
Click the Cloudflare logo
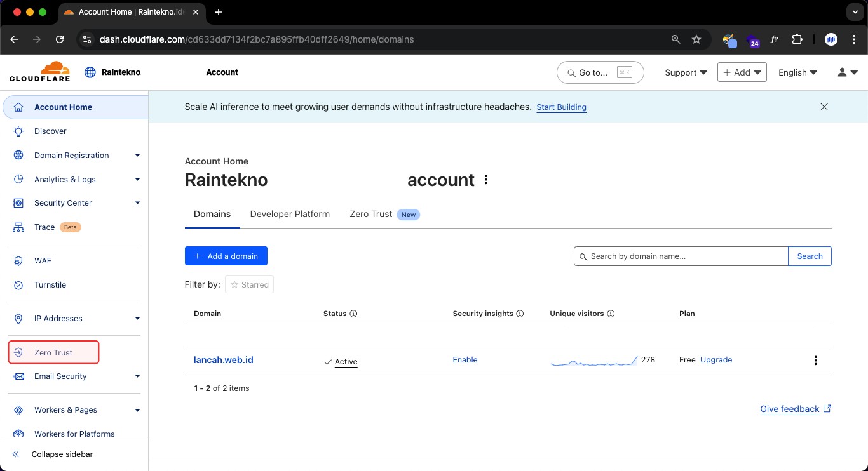[39, 72]
